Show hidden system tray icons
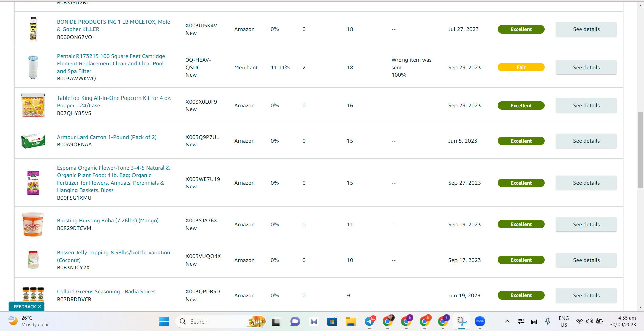This screenshot has height=331, width=644. 507,322
